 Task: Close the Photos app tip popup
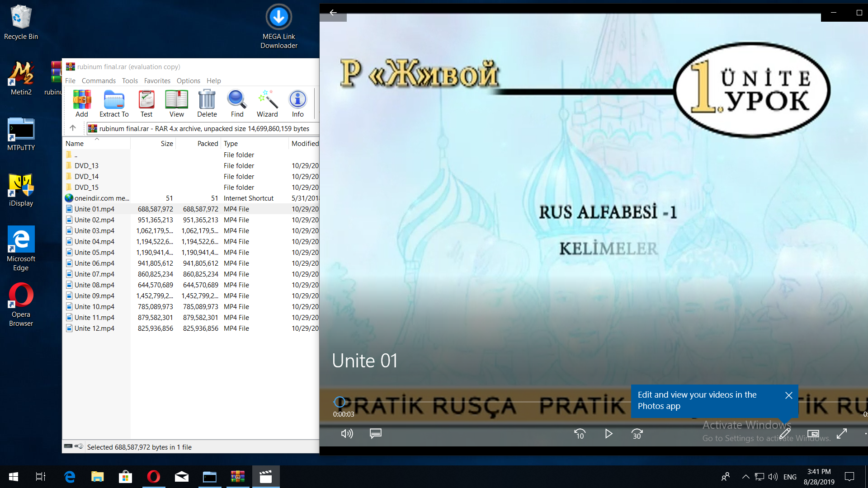(x=789, y=395)
